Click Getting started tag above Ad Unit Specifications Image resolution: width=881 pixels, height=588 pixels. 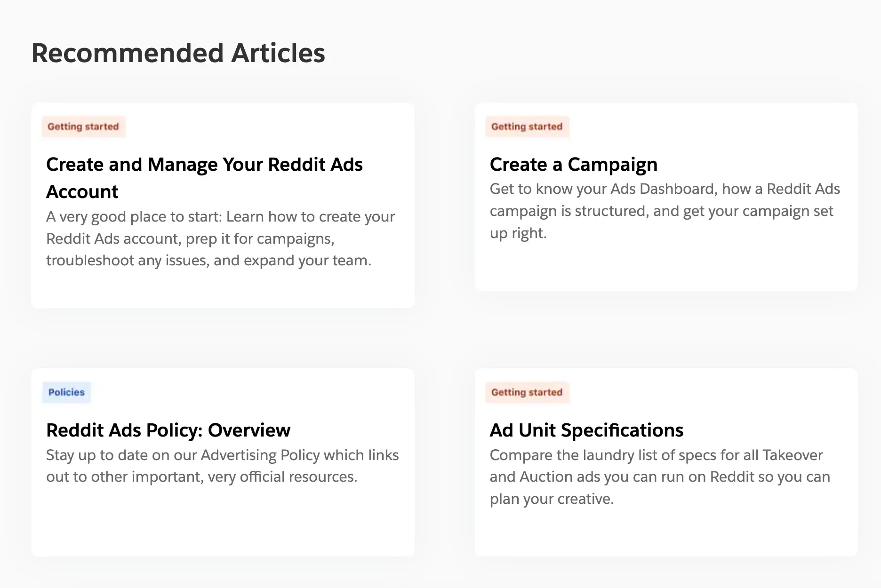point(527,392)
